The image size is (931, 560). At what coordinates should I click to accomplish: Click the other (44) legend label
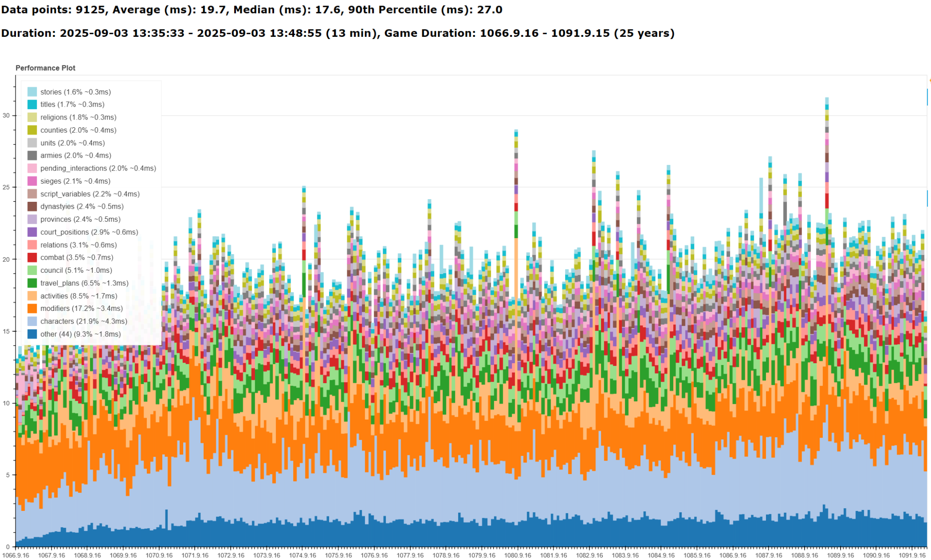[80, 334]
